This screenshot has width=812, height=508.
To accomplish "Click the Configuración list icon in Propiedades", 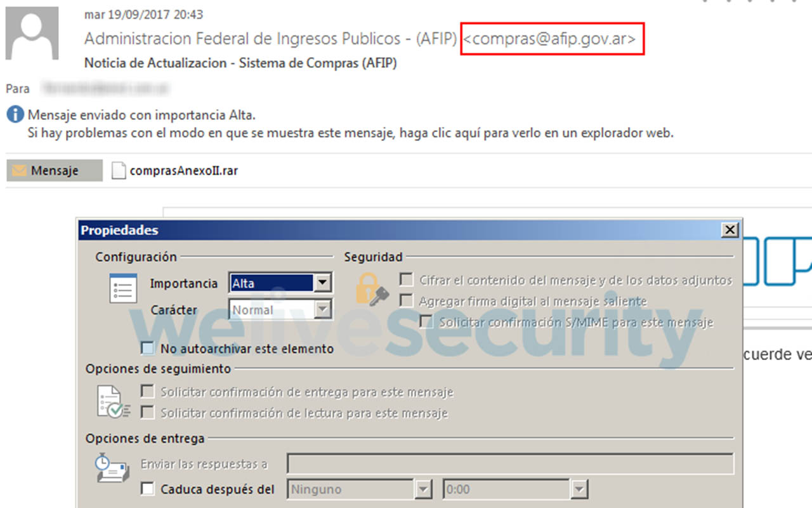I will click(x=122, y=288).
